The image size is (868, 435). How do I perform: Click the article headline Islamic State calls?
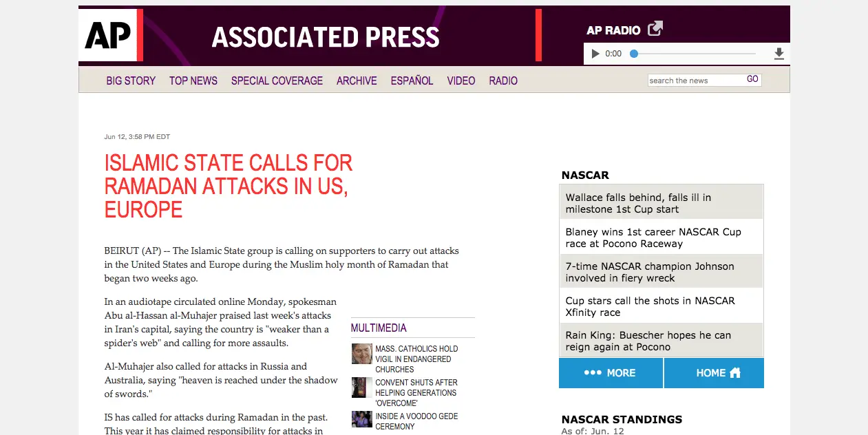(x=229, y=186)
